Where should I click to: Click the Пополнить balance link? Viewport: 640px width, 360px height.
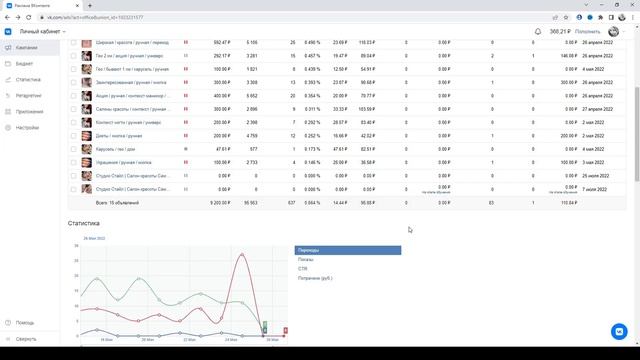587,31
